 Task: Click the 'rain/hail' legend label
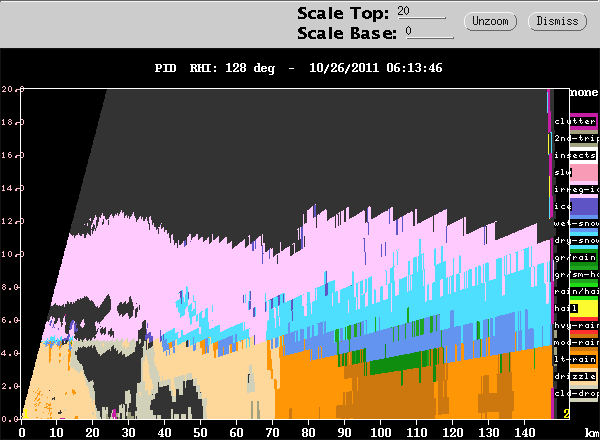click(576, 291)
